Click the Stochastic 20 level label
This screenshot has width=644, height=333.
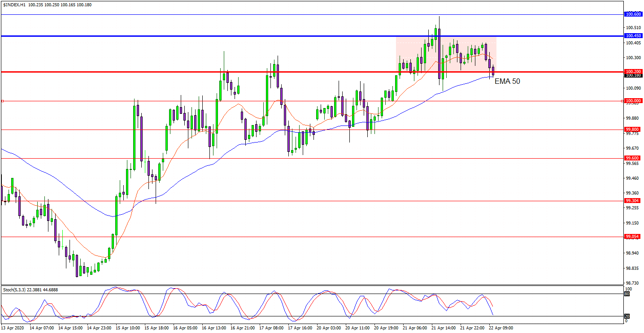[x=627, y=316]
